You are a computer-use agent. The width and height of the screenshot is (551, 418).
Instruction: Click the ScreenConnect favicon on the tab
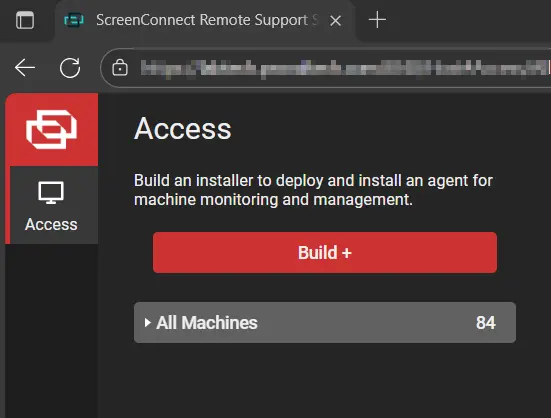[74, 20]
